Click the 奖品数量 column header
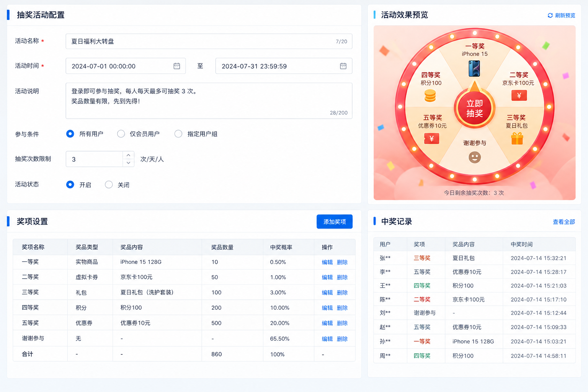The height and width of the screenshot is (392, 588). pyautogui.click(x=222, y=247)
